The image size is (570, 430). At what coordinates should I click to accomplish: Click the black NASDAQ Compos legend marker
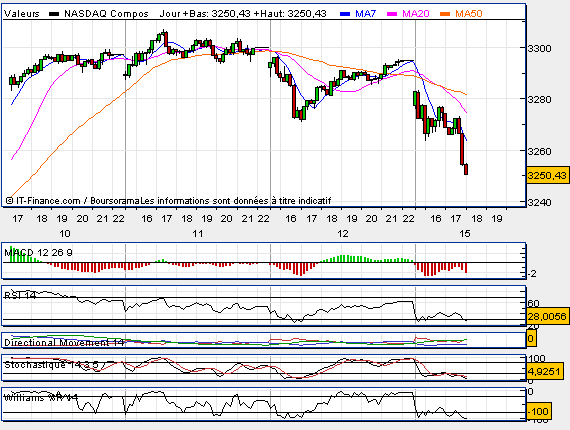(54, 14)
